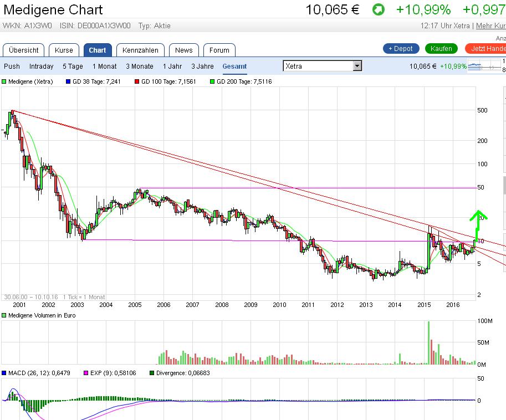Screen dimensions: 506x420
Task: Click the ISIN: DE000A1X3W00 text
Action: pos(95,26)
